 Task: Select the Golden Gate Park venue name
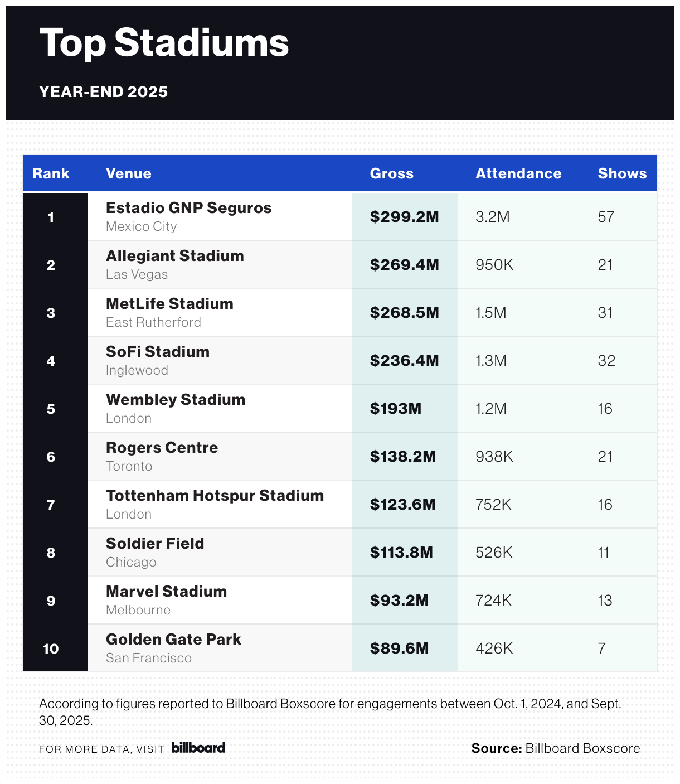click(173, 640)
